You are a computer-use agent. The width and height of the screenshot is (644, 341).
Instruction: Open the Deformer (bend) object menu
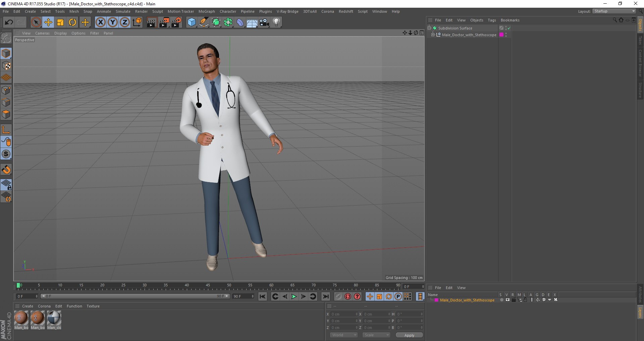tap(240, 22)
